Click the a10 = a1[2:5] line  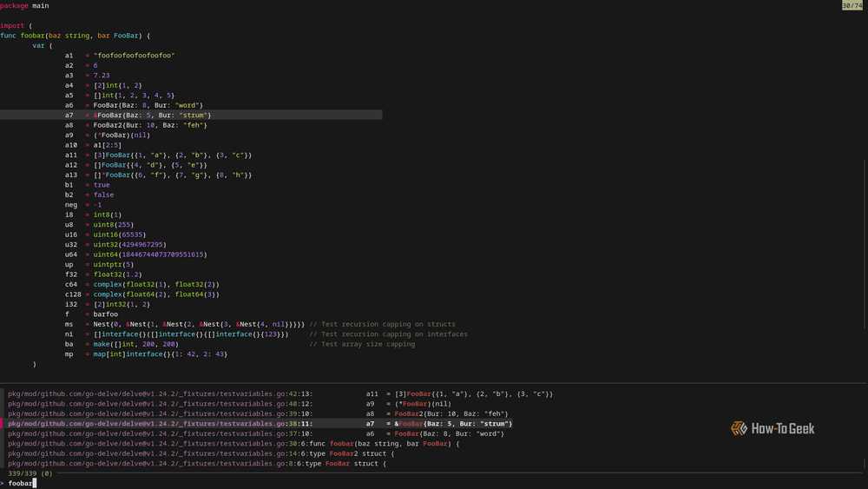coord(93,145)
